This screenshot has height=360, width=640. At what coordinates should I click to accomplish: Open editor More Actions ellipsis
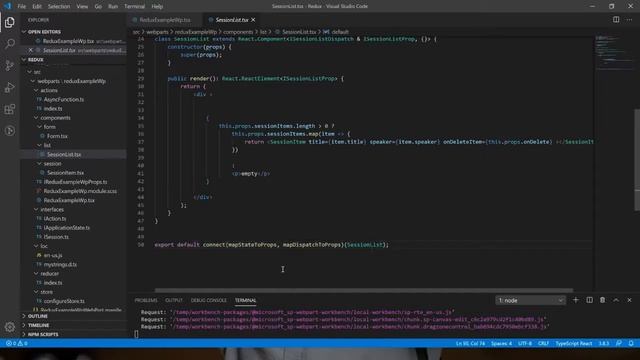coord(629,20)
